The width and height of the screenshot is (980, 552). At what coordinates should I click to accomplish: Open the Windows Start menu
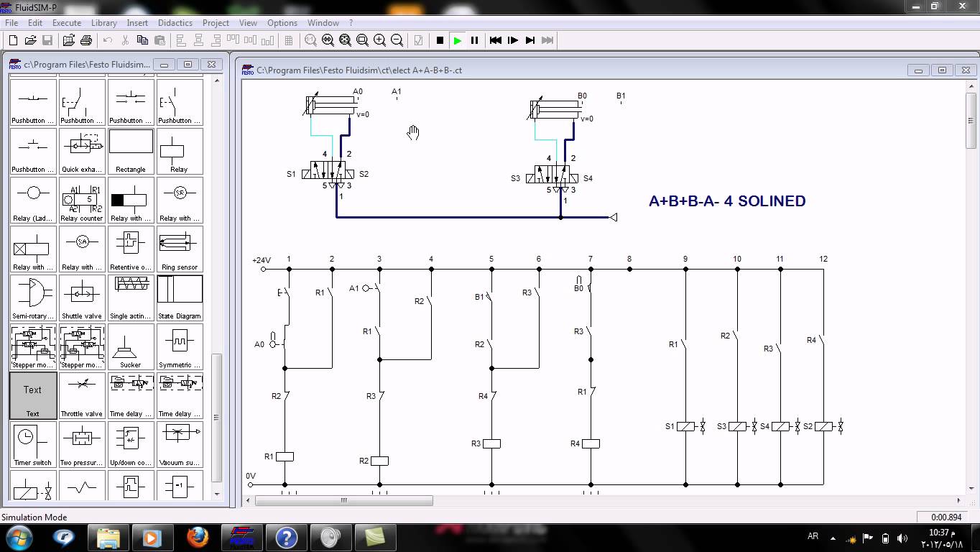(x=19, y=537)
